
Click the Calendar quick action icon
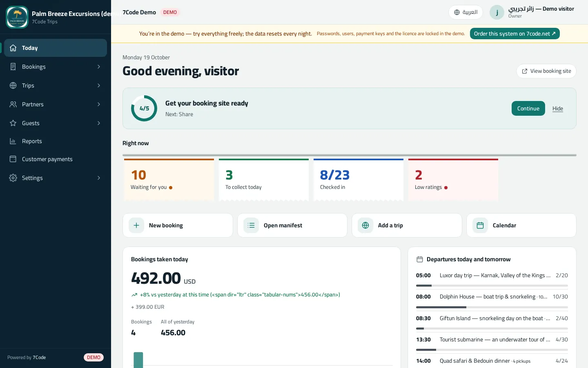click(480, 225)
